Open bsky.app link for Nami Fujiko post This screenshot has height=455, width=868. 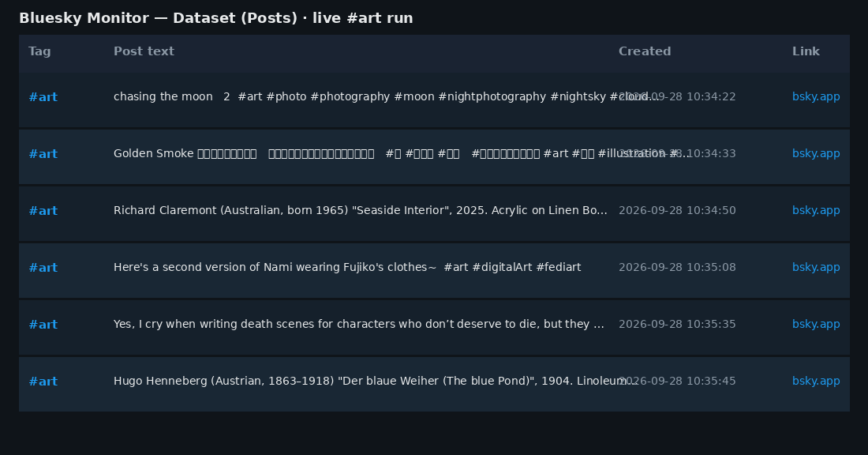click(815, 267)
